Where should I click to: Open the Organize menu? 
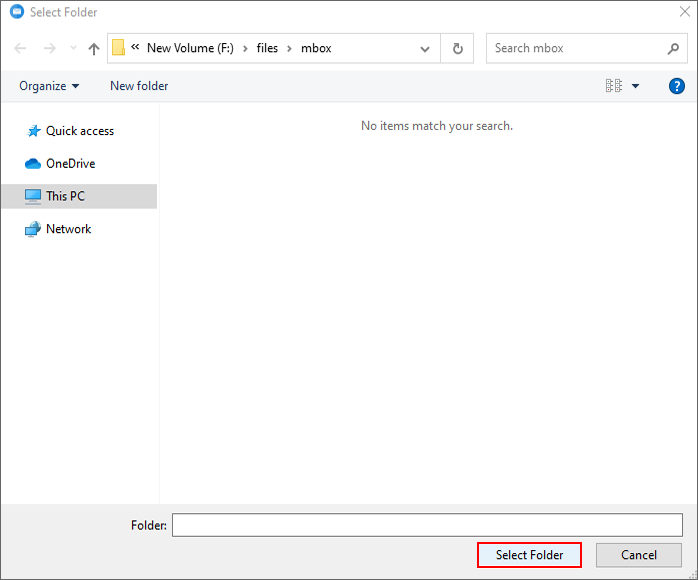(x=49, y=86)
